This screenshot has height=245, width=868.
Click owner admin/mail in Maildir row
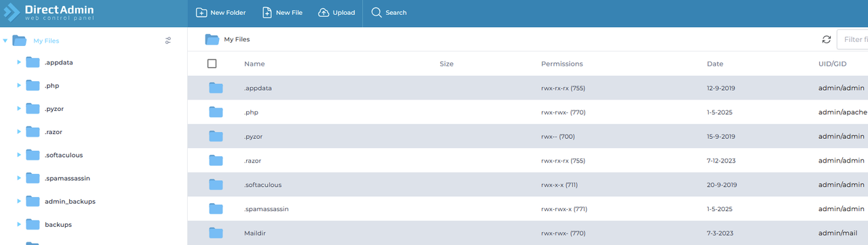pos(839,233)
